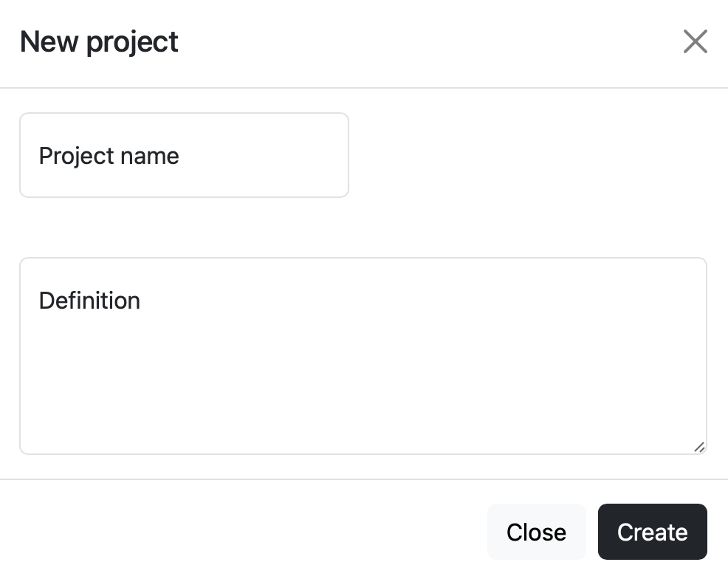The width and height of the screenshot is (728, 579).
Task: Click the Create button
Action: point(653,532)
